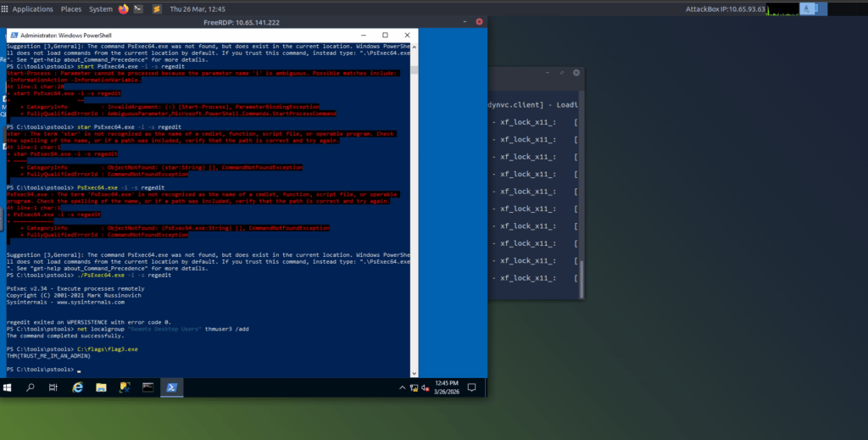868x440 pixels.
Task: Click 'regedit exited on WPERSISTENCE' output line
Action: [x=88, y=322]
